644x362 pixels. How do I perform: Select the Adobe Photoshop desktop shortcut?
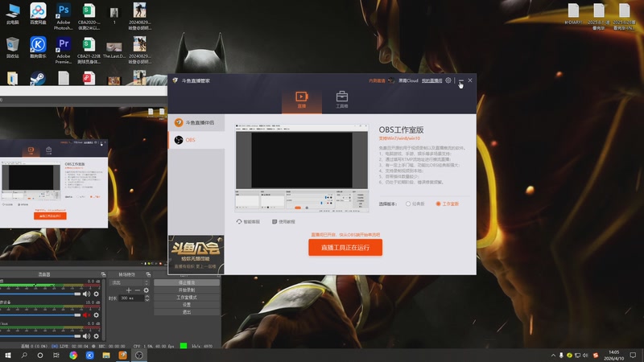64,16
